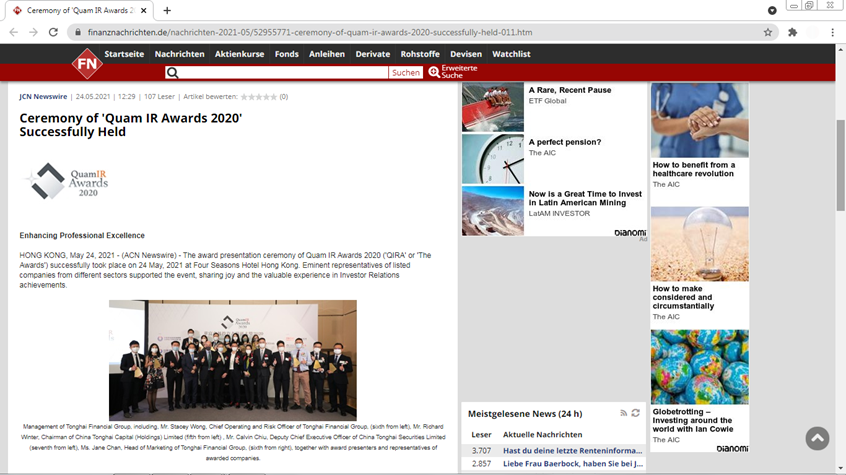Open the Devisen menu item
846x475 pixels.
tap(466, 54)
